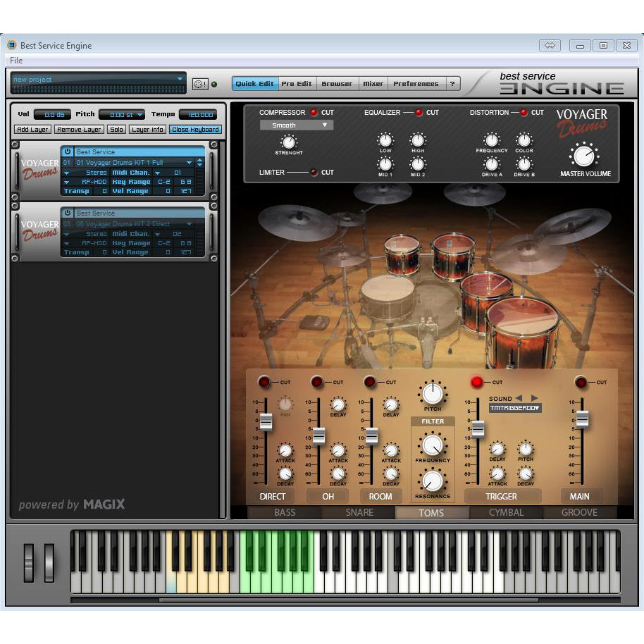
Task: Click the Direct channel volume fader
Action: [266, 421]
